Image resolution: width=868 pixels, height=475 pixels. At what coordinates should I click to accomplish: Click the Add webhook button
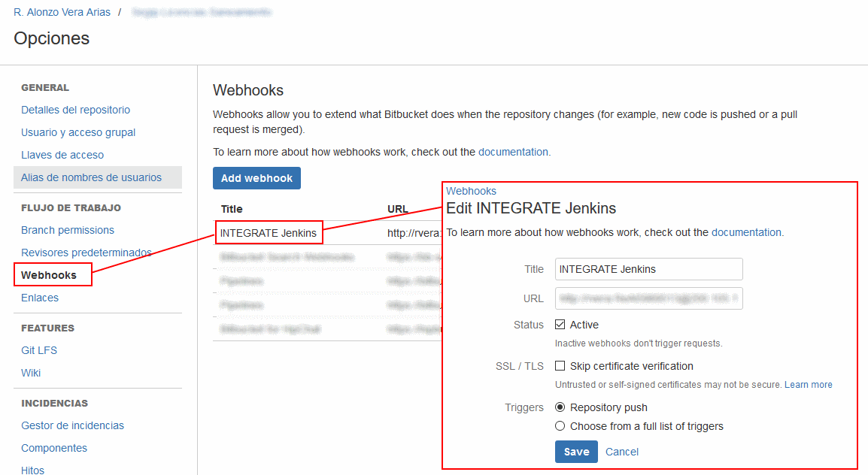[x=256, y=178]
